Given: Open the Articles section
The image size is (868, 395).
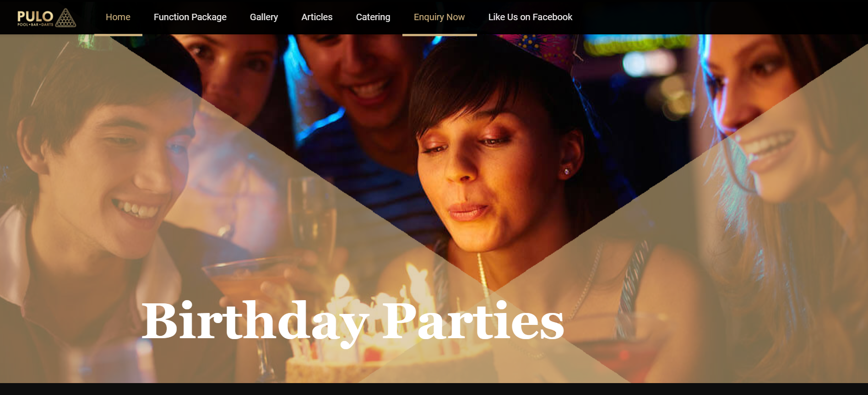Looking at the screenshot, I should point(317,17).
